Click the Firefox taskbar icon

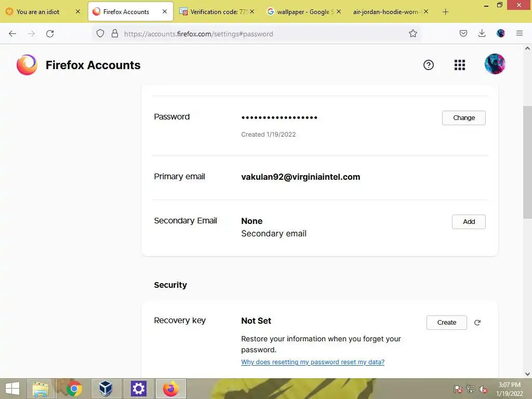[x=170, y=389]
